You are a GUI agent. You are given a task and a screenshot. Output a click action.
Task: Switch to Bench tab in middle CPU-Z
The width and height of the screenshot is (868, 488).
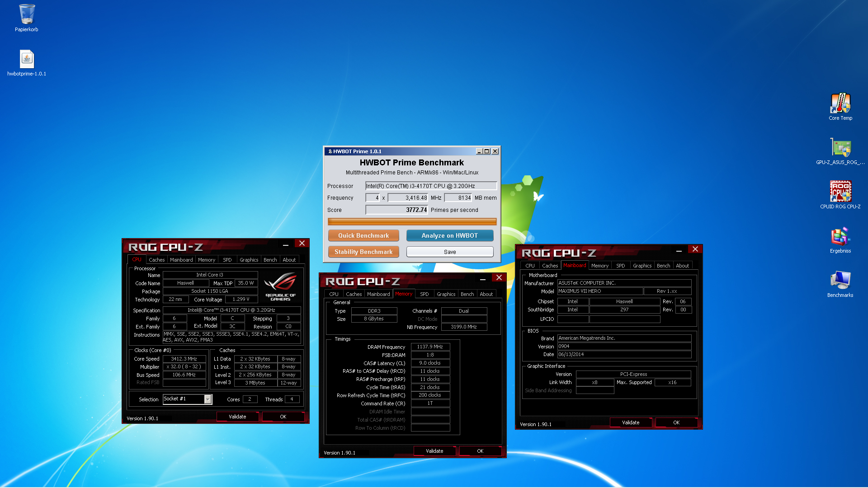(467, 294)
